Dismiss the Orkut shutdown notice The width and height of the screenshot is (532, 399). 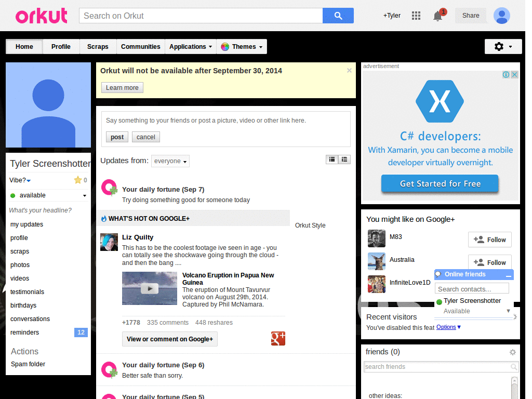click(x=349, y=71)
